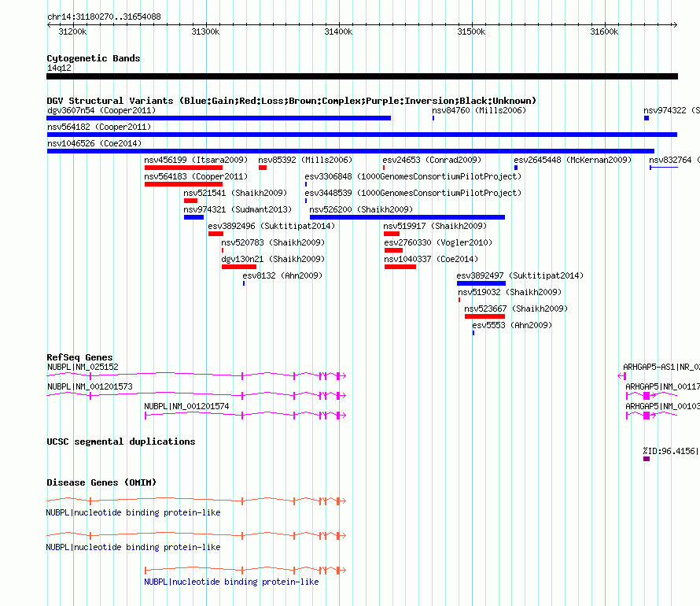Open ARHGAP5-AS1 RefSeq gene label

click(661, 367)
